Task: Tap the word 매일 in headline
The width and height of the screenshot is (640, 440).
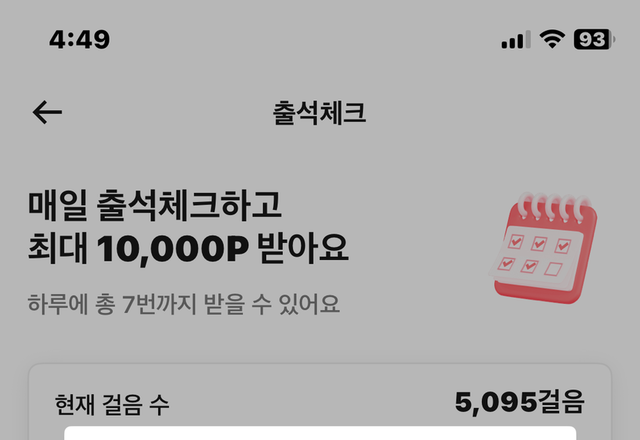Action: pos(58,205)
